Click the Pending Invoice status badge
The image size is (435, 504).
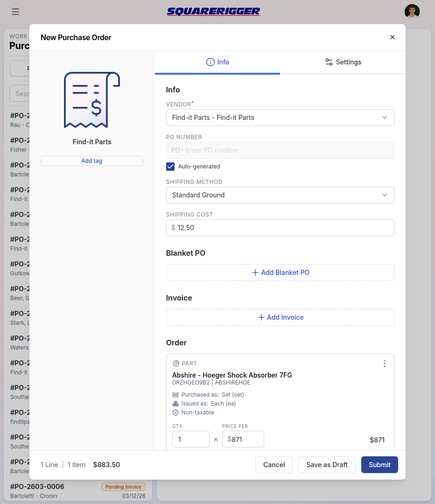(124, 487)
